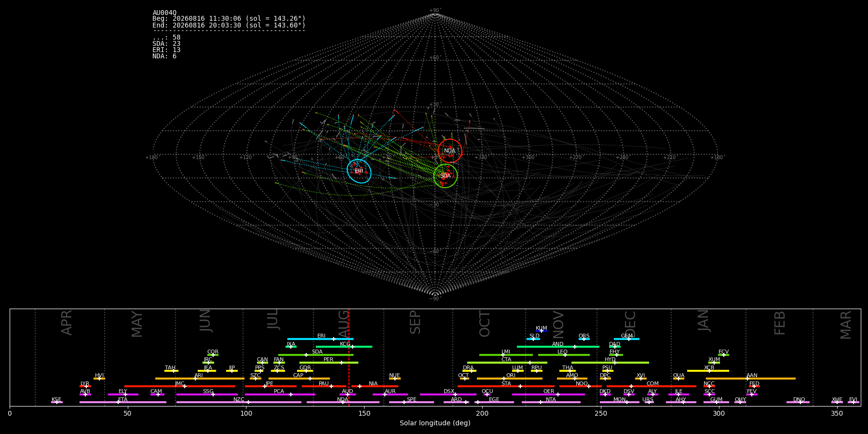Click the STA shower red bar
The width and height of the screenshot is (868, 434).
[506, 386]
